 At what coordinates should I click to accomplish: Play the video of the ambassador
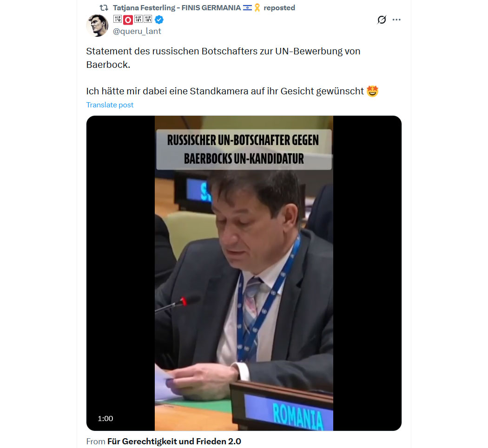click(244, 273)
